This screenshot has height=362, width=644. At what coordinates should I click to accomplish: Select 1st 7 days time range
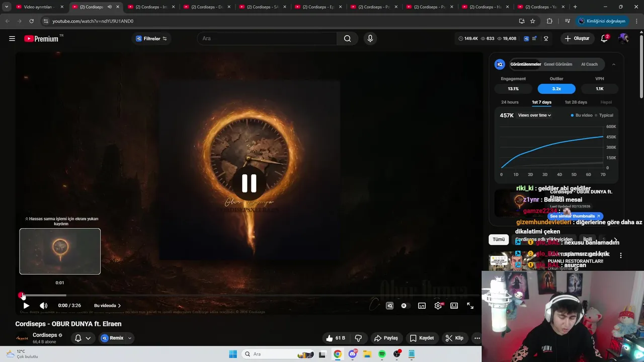pos(542,102)
